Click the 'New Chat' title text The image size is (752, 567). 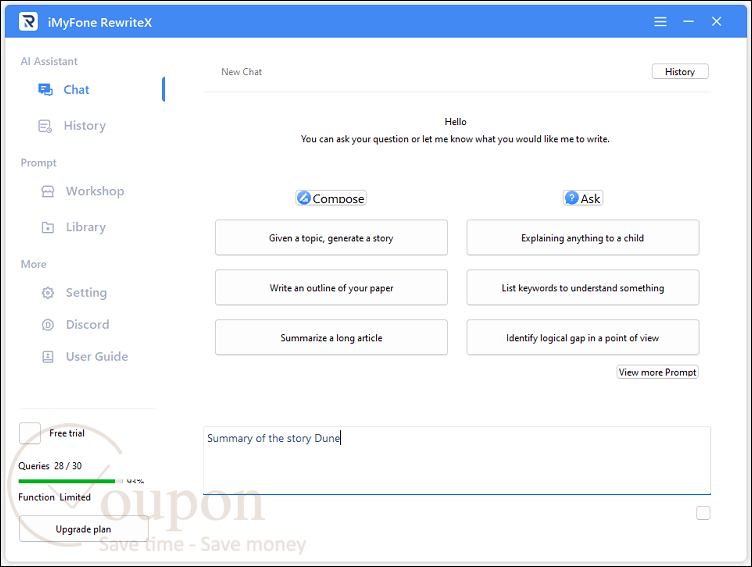(x=241, y=72)
